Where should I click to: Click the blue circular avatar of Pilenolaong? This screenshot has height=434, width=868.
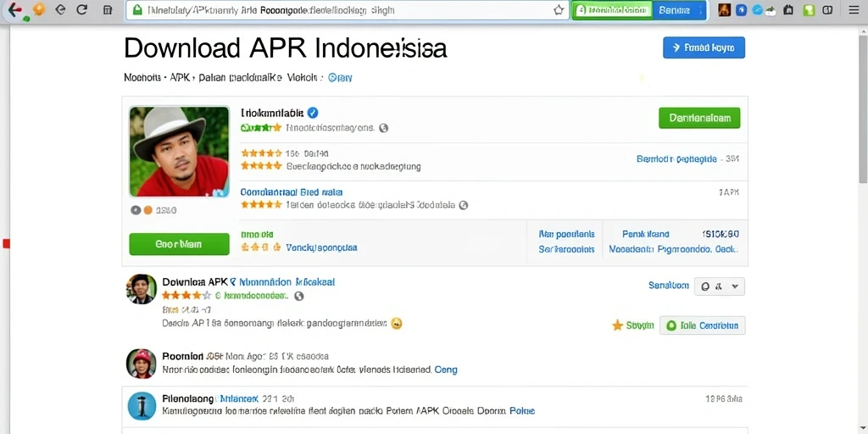point(142,406)
